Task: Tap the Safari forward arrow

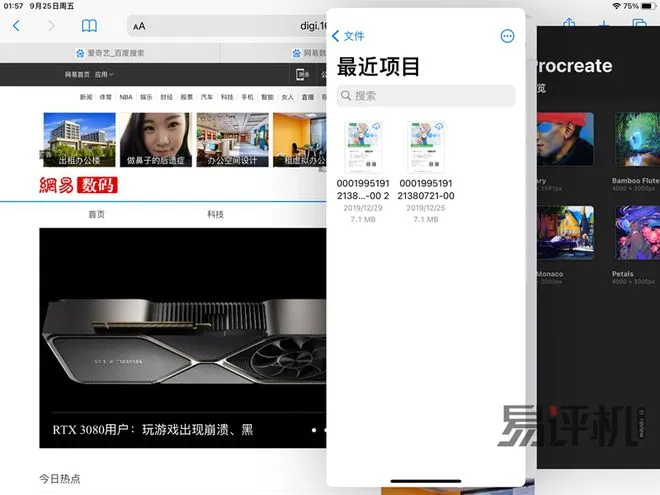Action: tap(51, 26)
